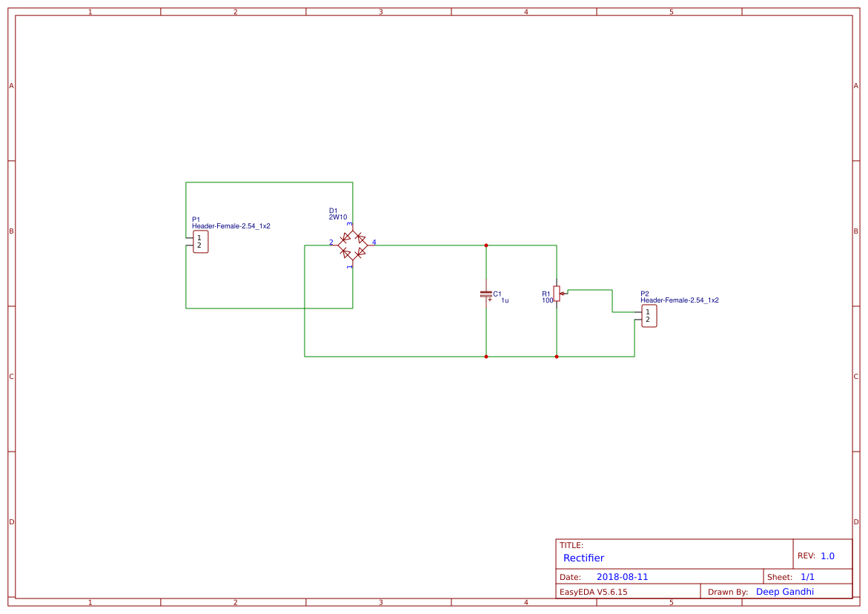Click the REV 1.0 field
The height and width of the screenshot is (614, 868).
click(x=820, y=554)
